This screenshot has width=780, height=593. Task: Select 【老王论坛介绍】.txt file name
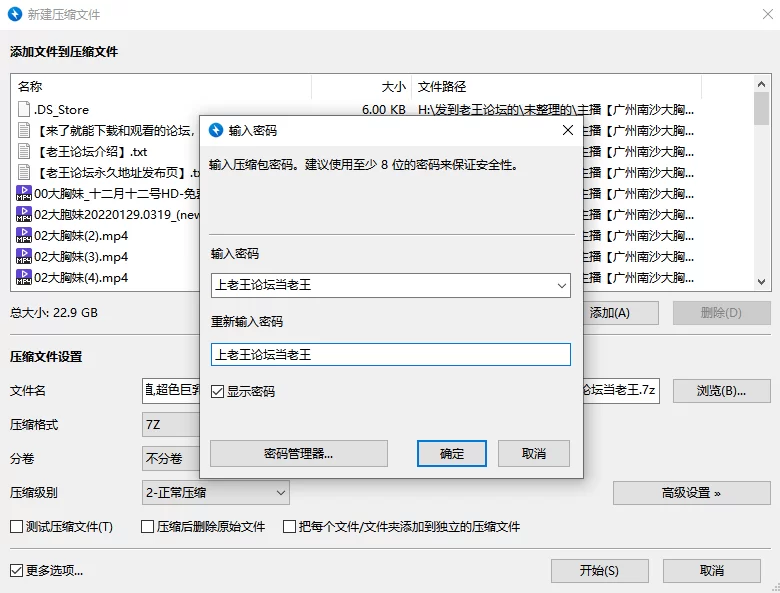93,152
